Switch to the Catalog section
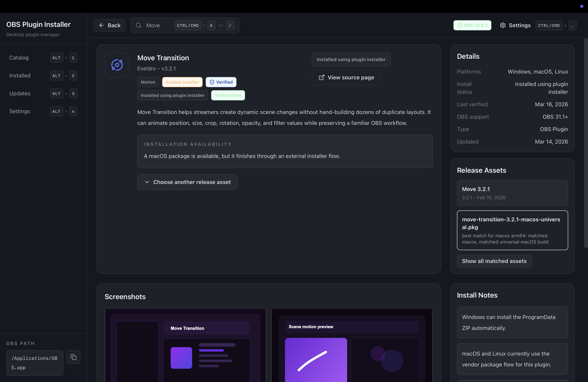Viewport: 588px width, 382px height. tap(18, 58)
